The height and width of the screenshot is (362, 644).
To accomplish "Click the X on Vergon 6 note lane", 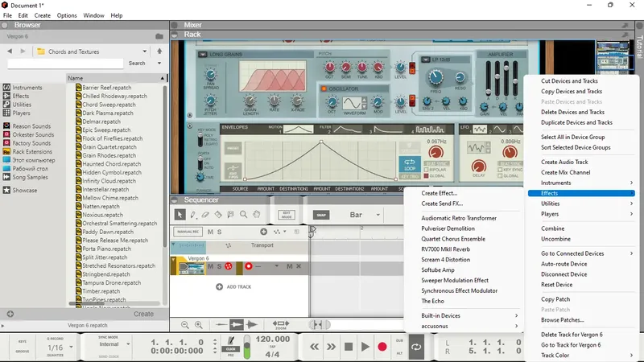I will pos(299,266).
